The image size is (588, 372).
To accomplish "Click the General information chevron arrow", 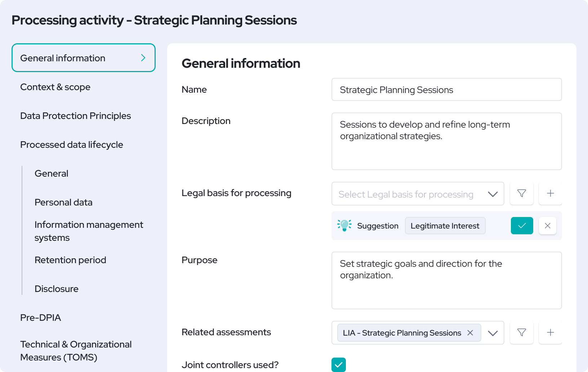I will pyautogui.click(x=143, y=58).
